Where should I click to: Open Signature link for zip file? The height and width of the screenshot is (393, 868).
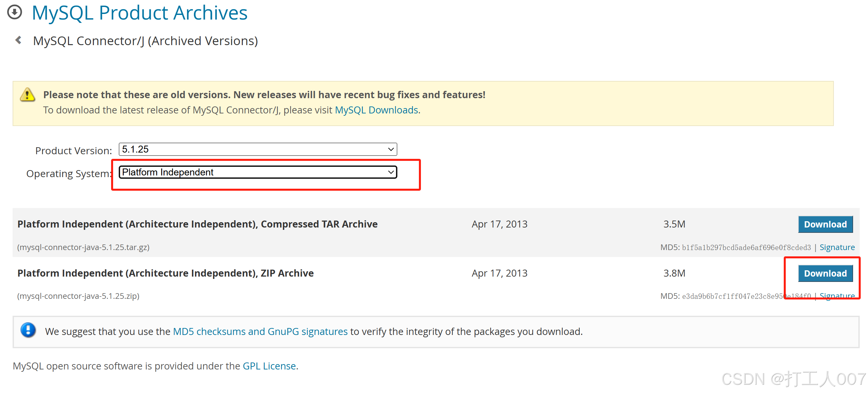837,296
